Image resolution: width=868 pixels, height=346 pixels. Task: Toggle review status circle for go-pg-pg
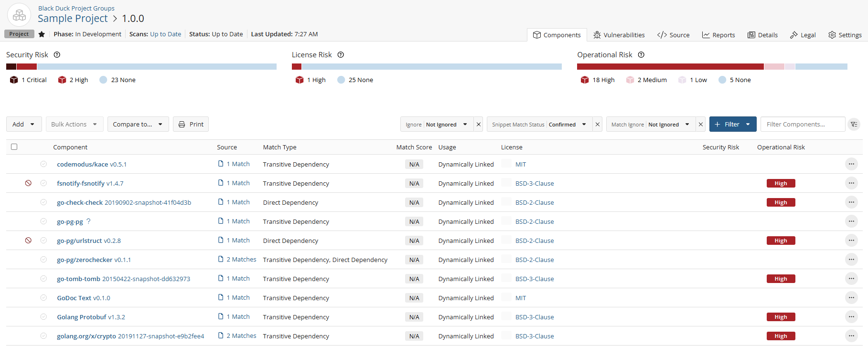click(43, 221)
